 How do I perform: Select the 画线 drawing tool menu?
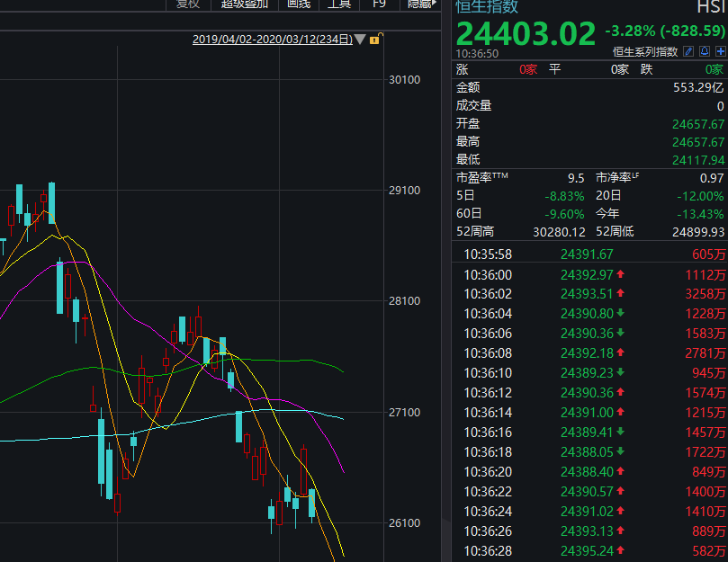(x=299, y=4)
